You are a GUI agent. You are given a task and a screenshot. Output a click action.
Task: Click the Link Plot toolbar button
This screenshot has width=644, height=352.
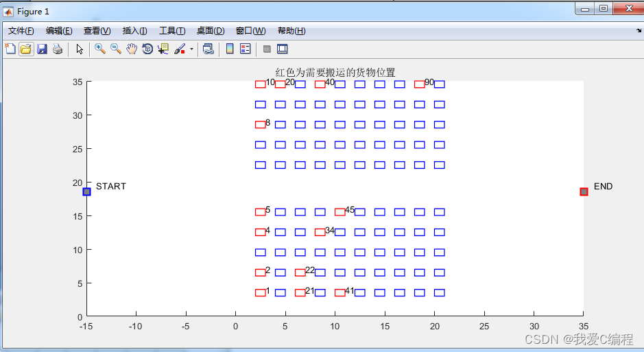pos(208,49)
